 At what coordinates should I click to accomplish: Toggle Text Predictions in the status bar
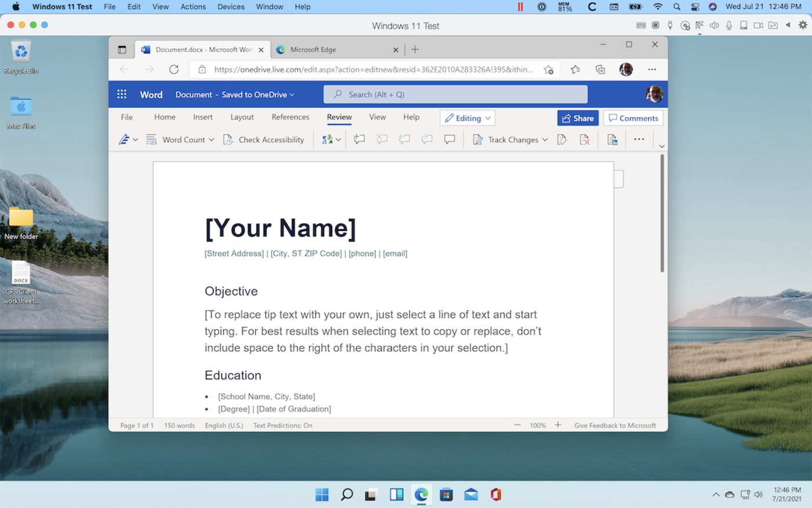click(x=282, y=425)
